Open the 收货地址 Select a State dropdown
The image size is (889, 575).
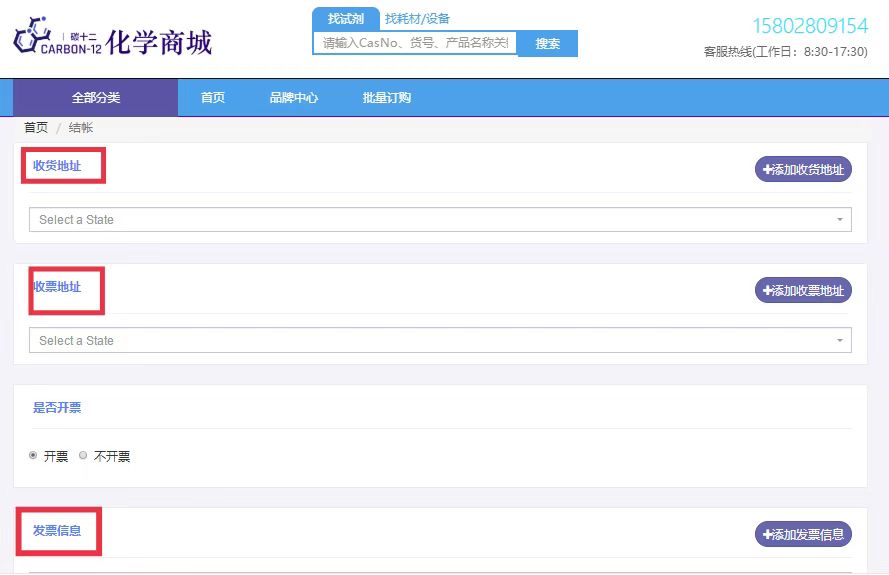point(440,219)
